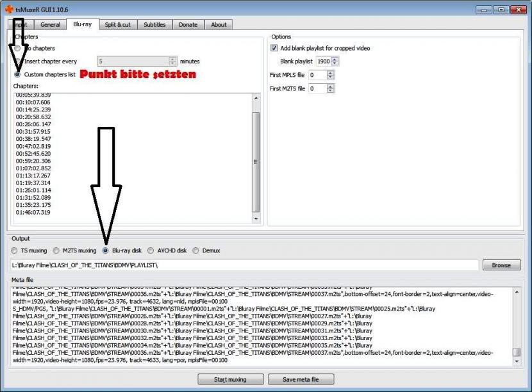Click chapter entry 00:38:19.547
Screen dimensions: 532x392
pyautogui.click(x=33, y=139)
